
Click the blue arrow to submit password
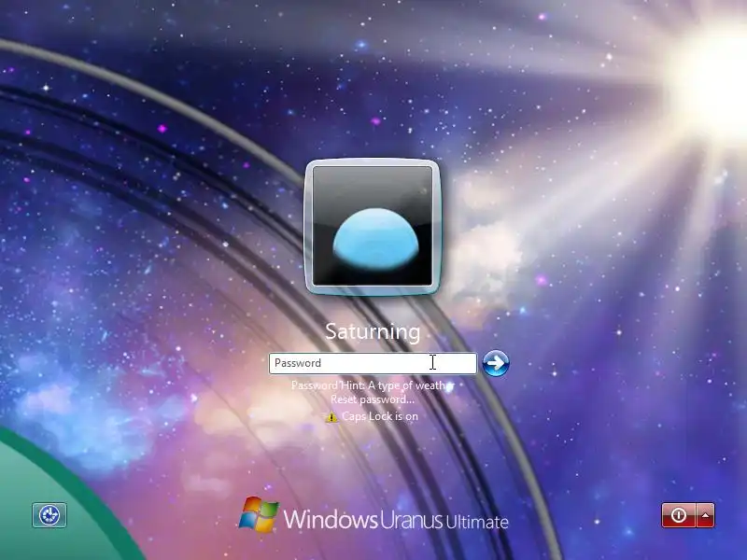click(496, 363)
